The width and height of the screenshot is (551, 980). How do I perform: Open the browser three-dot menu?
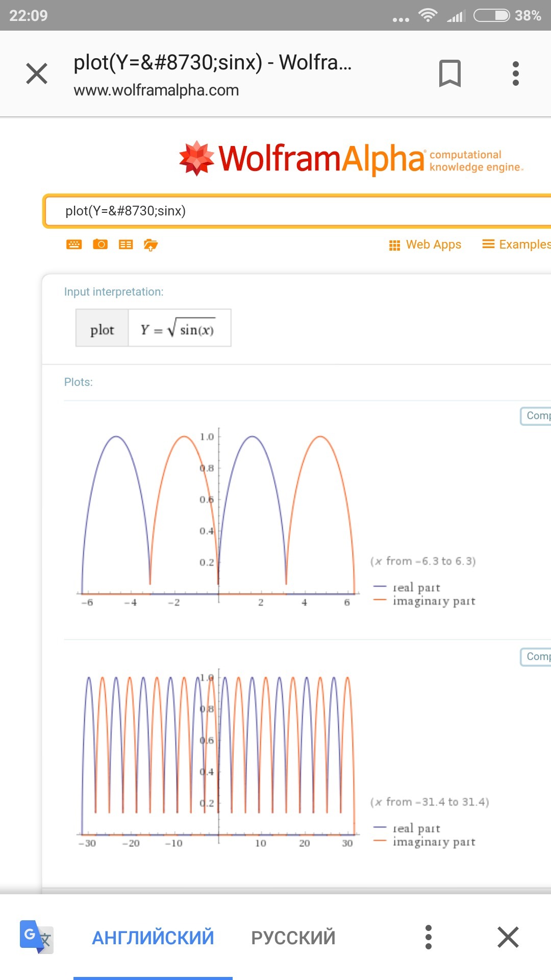516,73
